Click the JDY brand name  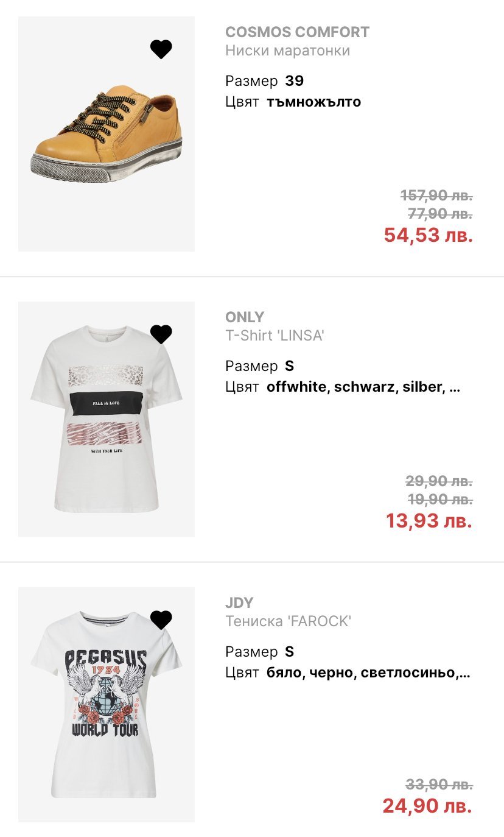[x=239, y=602]
